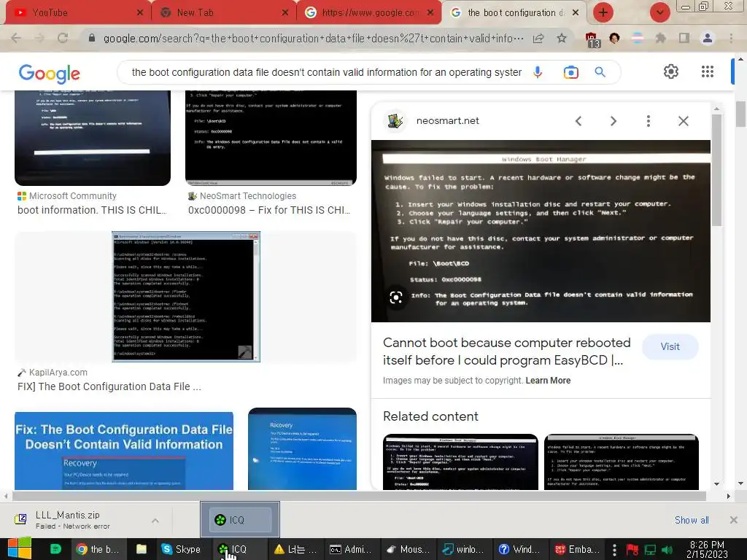Switch to the https://www.google.com tab

coord(369,13)
